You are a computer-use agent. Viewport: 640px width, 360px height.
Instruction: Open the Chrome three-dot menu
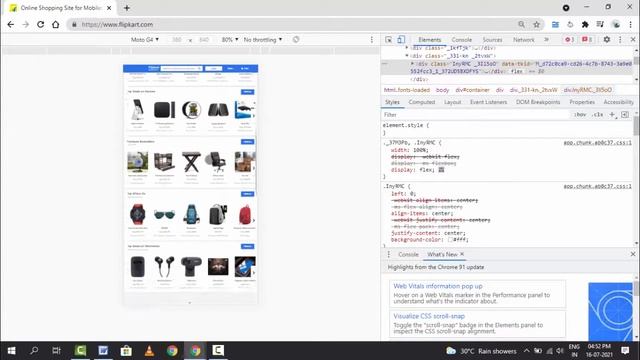[631, 24]
